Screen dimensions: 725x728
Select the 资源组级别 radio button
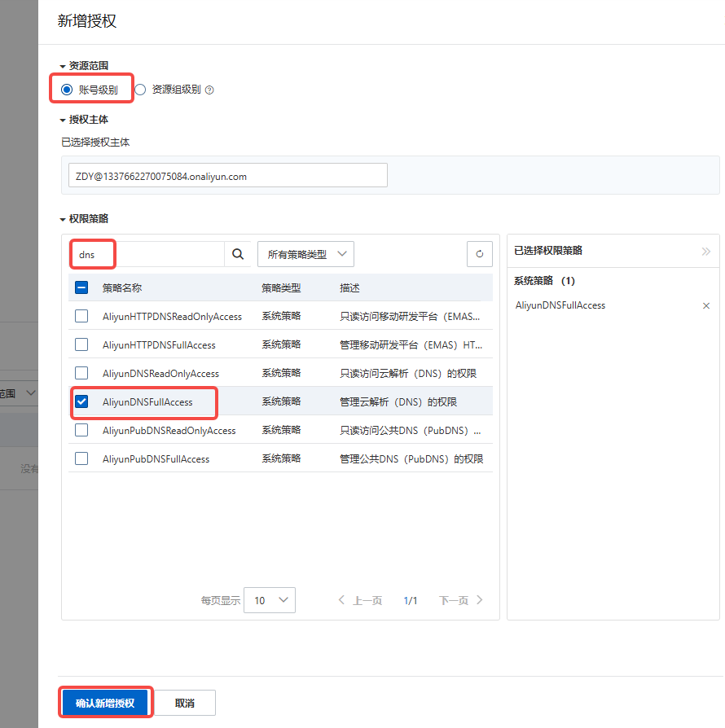[x=140, y=90]
